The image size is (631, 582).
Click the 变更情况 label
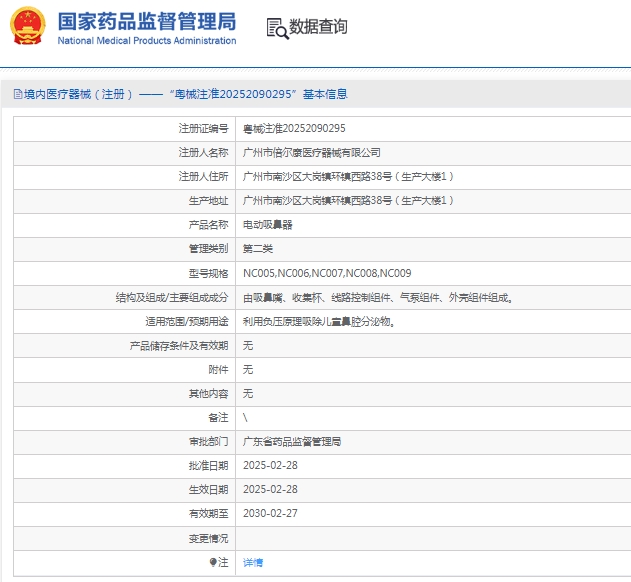coord(208,538)
